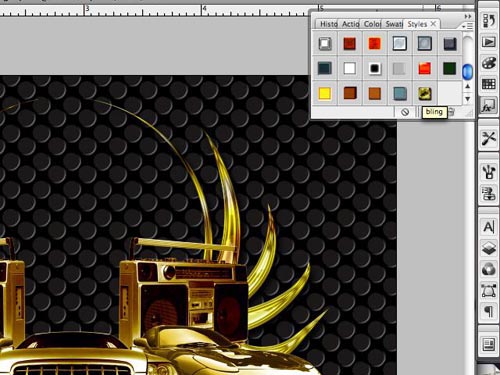
Task: Apply the dark red style in first row
Action: pos(350,43)
